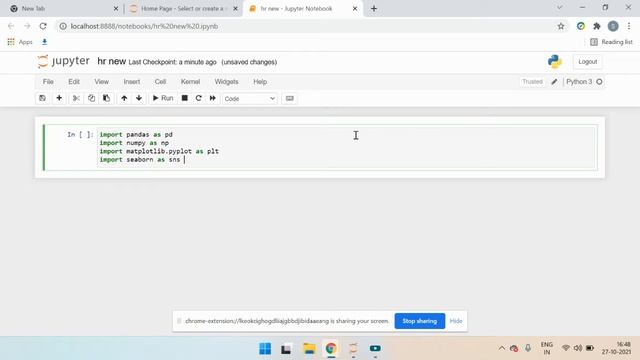Open the command palette keyboard icon
The image size is (640, 360).
289,98
